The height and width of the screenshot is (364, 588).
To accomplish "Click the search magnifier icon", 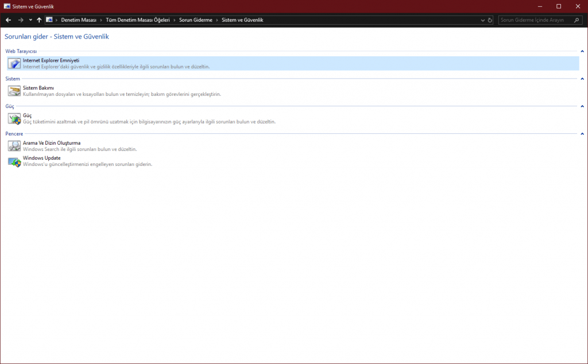I will [577, 20].
